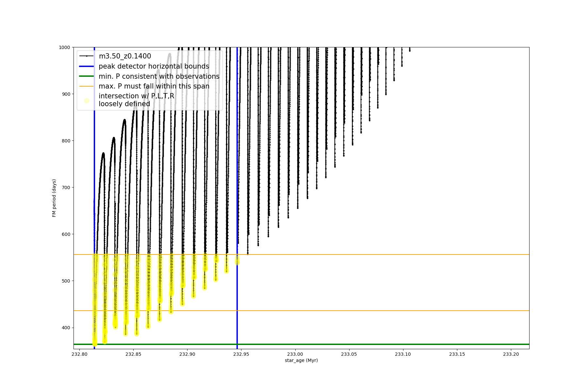The width and height of the screenshot is (588, 392).
Task: Click 'max. P must fall within this span' label
Action: (x=154, y=86)
